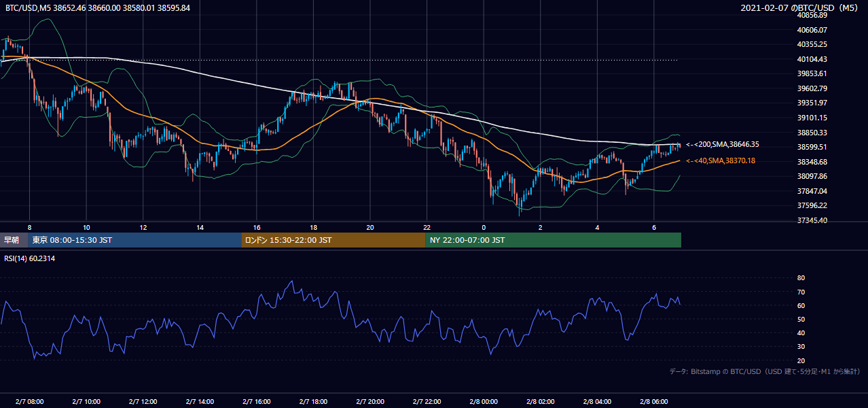This screenshot has height=408, width=868.
Task: Click the bottom date label 2/7 22:00
Action: click(x=427, y=402)
